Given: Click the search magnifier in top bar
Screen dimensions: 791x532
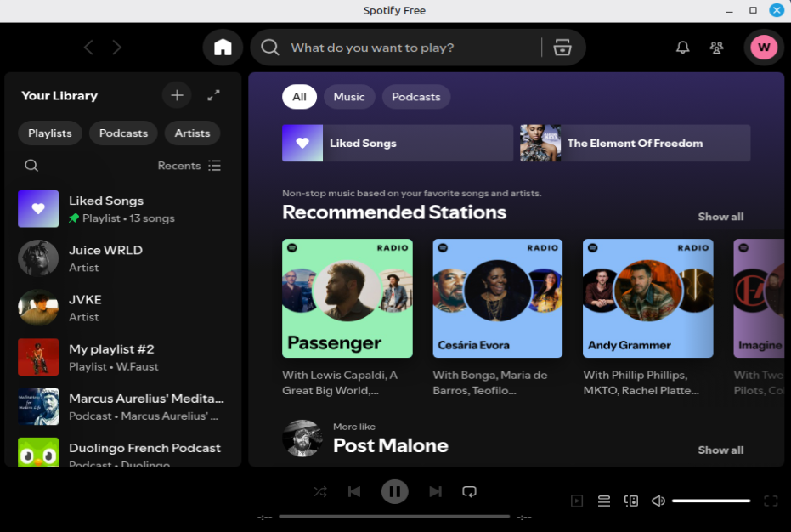Looking at the screenshot, I should click(x=270, y=48).
